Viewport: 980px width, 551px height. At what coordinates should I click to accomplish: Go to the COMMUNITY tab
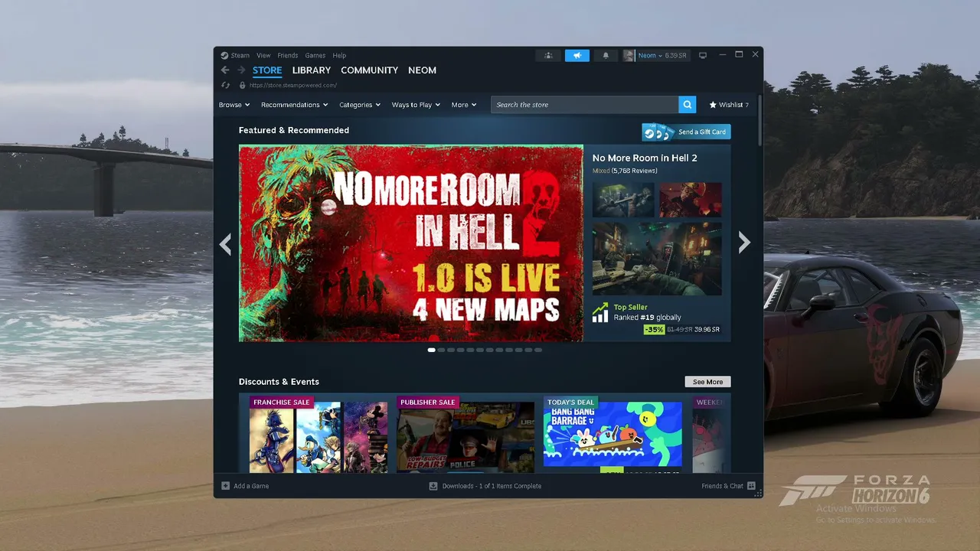pos(369,70)
